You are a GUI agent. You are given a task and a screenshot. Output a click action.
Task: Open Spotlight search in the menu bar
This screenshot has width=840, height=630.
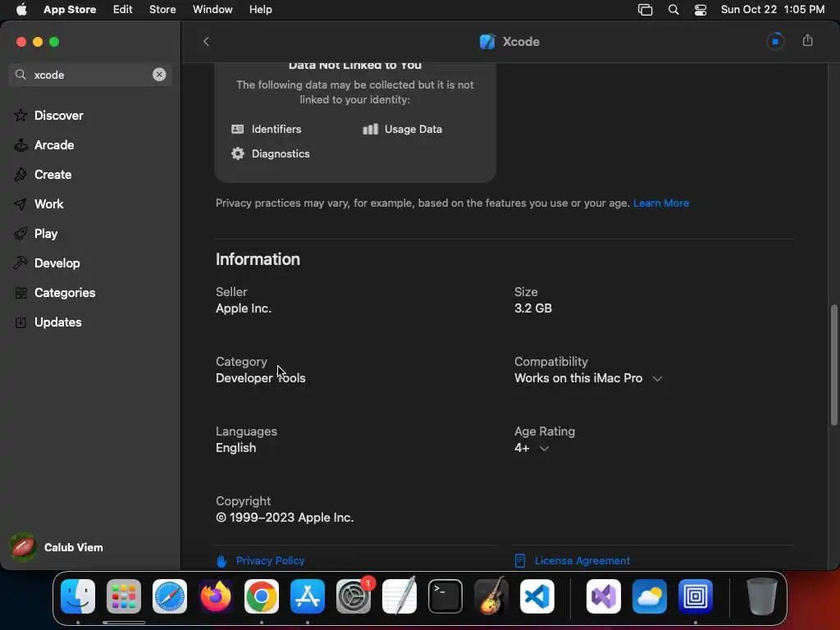(673, 10)
